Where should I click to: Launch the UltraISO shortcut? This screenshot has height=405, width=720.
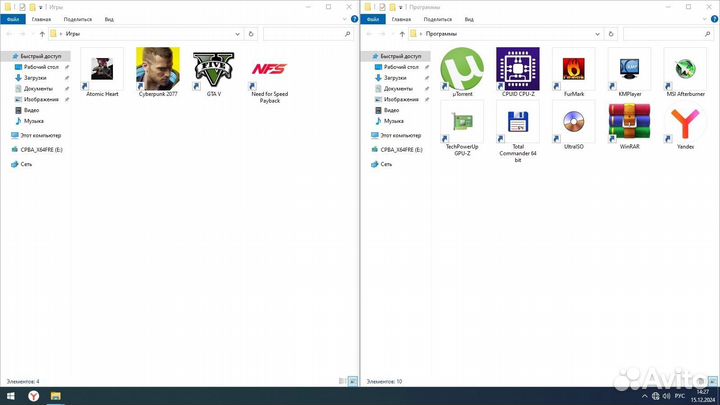pyautogui.click(x=574, y=125)
